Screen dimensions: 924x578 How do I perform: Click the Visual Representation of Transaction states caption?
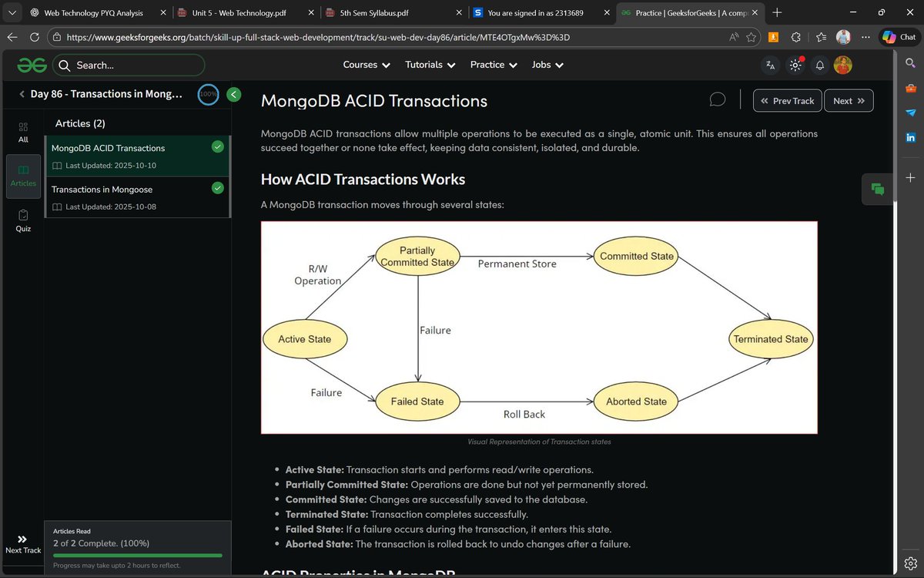pyautogui.click(x=539, y=442)
